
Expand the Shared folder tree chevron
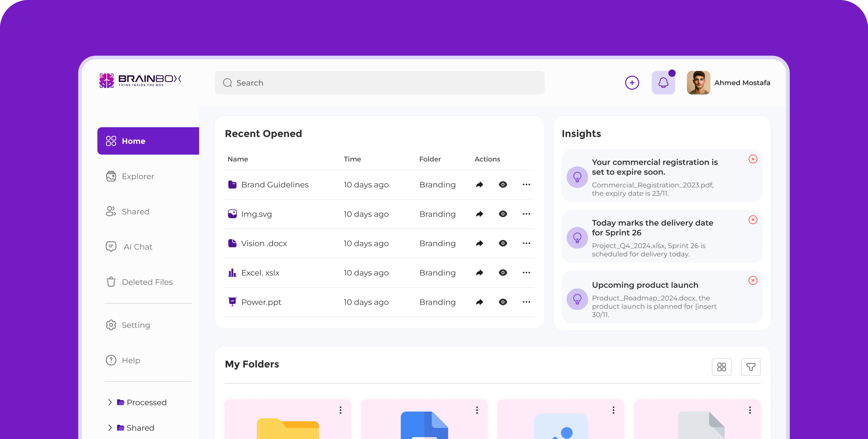click(x=110, y=428)
